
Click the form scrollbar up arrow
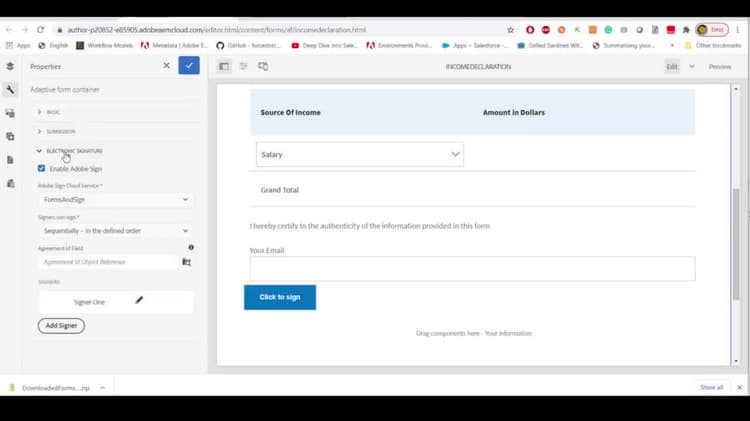[x=736, y=89]
